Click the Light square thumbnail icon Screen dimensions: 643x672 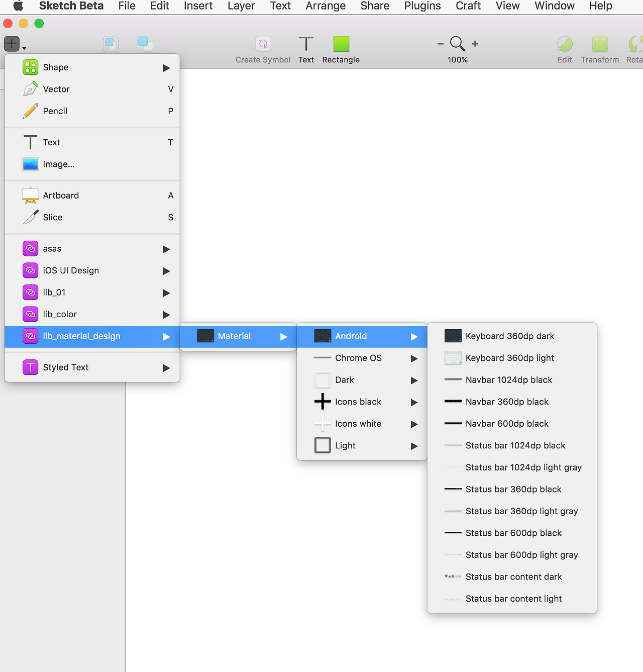pos(323,445)
